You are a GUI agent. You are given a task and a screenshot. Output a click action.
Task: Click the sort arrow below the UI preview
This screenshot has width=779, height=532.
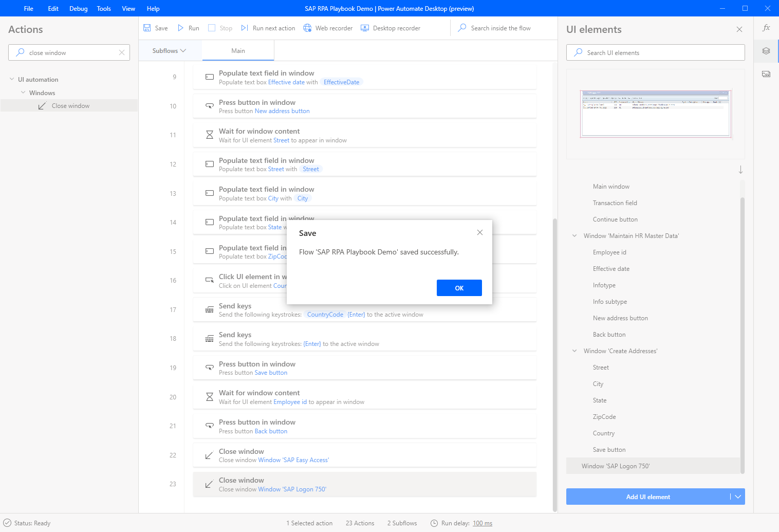click(740, 170)
